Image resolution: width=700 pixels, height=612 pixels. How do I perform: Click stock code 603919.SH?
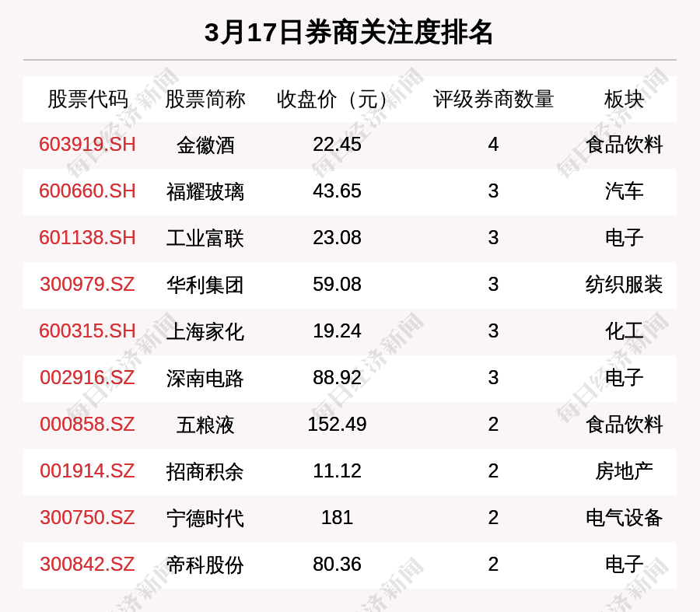click(x=87, y=145)
